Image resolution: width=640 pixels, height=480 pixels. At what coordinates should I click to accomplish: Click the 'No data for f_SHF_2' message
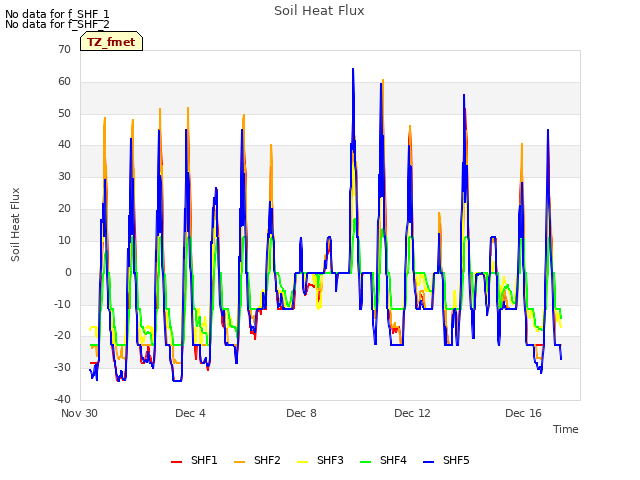point(57,24)
